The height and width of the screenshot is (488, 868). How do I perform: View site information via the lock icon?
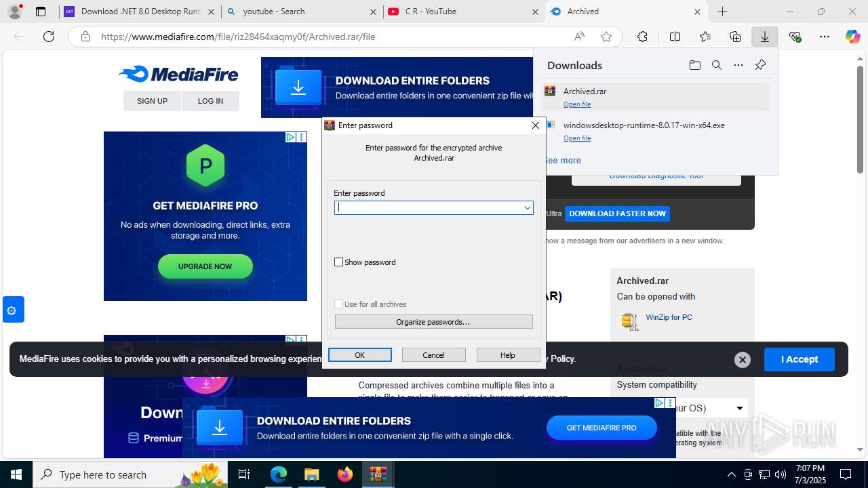pyautogui.click(x=85, y=37)
